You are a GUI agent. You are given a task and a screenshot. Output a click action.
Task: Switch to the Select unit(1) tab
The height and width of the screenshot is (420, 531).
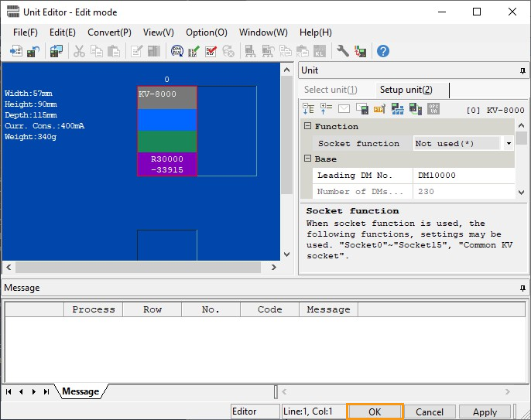331,90
